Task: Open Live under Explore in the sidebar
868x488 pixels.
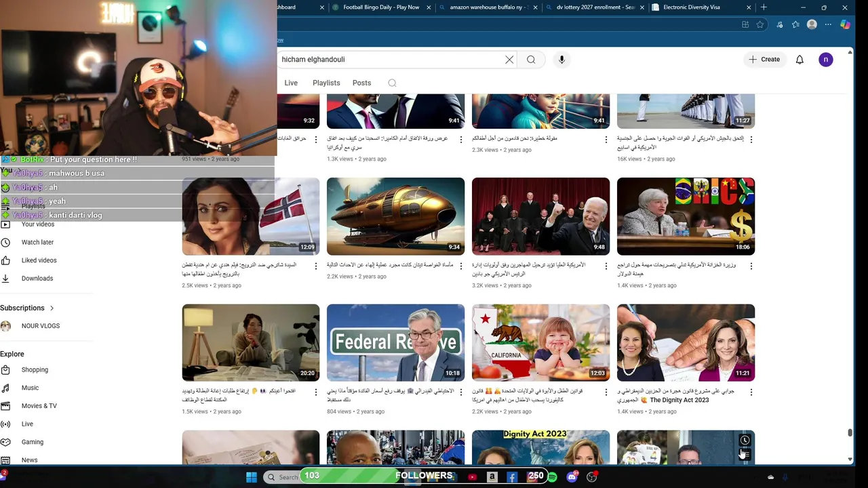Action: click(x=27, y=424)
